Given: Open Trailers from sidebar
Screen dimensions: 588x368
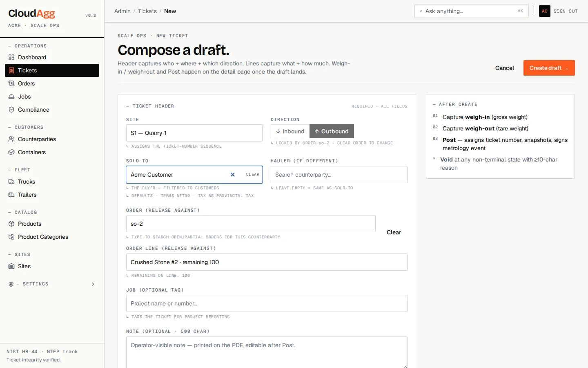Looking at the screenshot, I should (x=52, y=195).
